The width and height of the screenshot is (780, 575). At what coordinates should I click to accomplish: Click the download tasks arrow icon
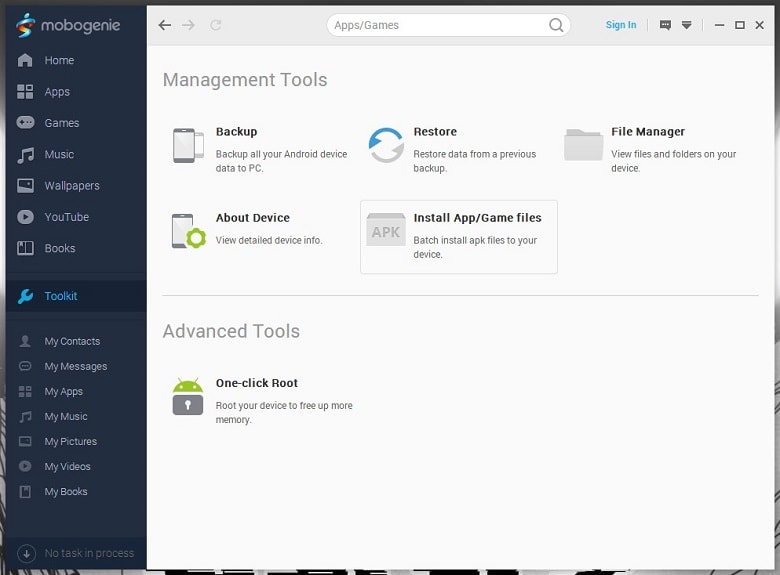tap(26, 553)
